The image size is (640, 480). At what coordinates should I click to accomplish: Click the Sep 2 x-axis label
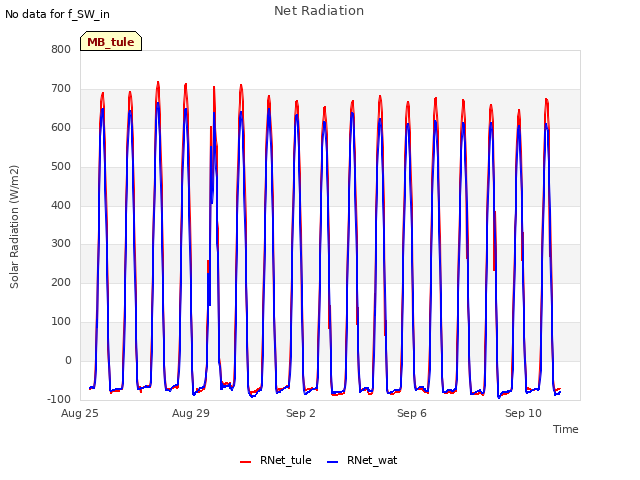[x=301, y=413]
